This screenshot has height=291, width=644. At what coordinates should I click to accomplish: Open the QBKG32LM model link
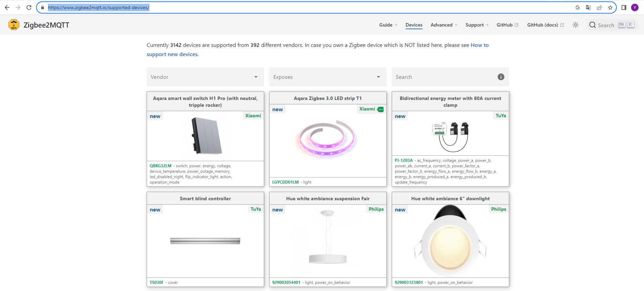[161, 166]
